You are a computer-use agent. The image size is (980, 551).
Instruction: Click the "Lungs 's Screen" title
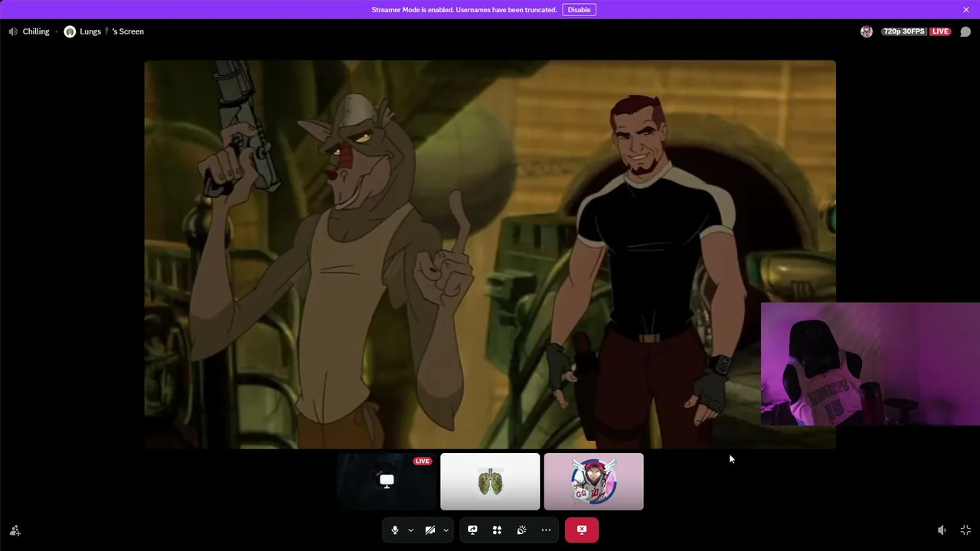coord(112,31)
